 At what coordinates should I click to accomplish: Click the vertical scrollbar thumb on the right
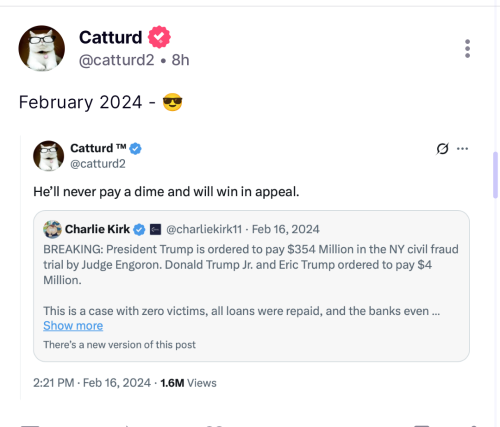(x=495, y=175)
